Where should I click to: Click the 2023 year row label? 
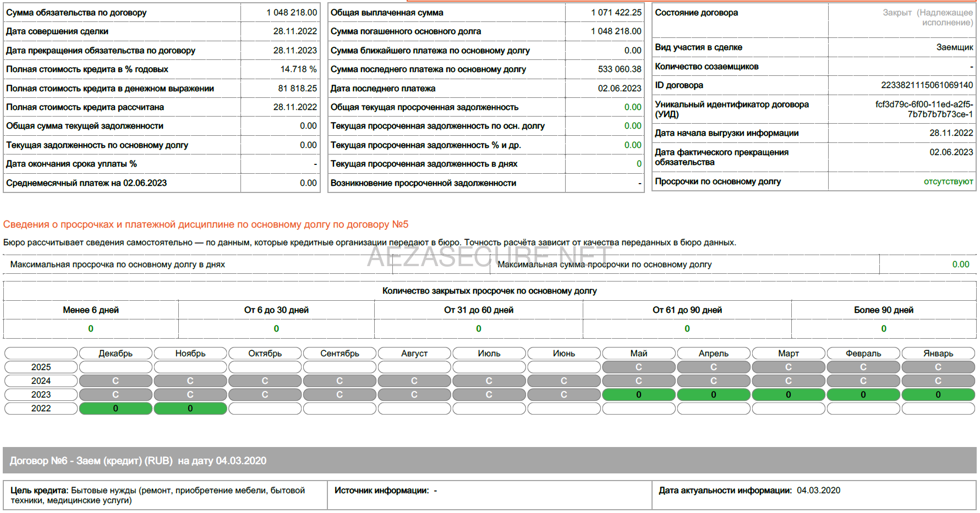tap(41, 395)
